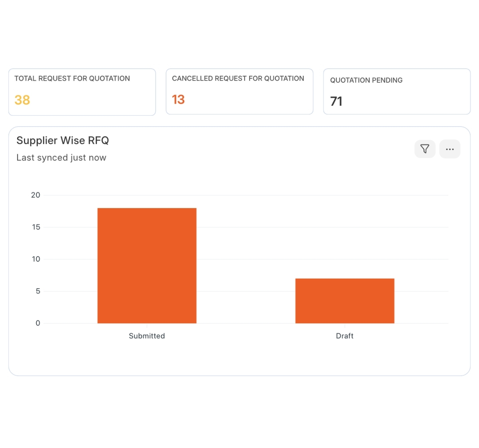479x448 pixels.
Task: Select the Draft bar in the chart
Action: [x=344, y=301]
